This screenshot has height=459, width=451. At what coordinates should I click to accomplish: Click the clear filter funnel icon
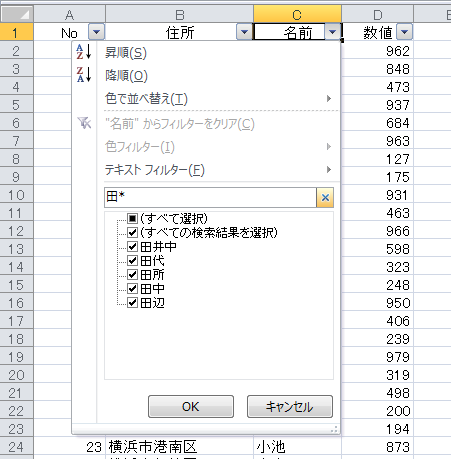[84, 123]
